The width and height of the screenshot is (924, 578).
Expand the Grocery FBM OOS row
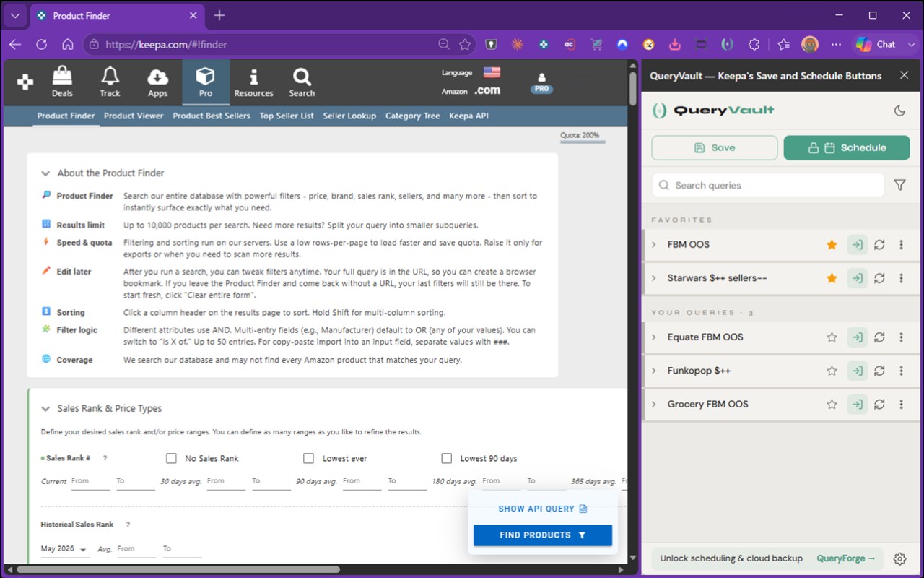point(654,405)
